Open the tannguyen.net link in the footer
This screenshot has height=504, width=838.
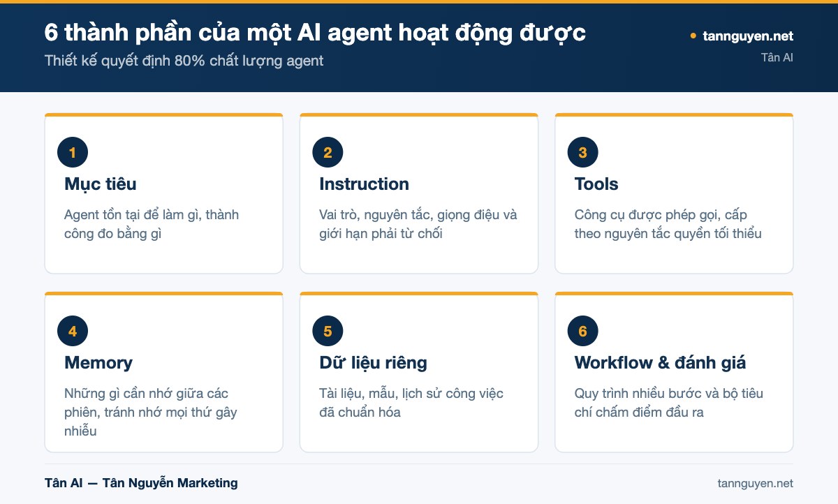coord(755,483)
